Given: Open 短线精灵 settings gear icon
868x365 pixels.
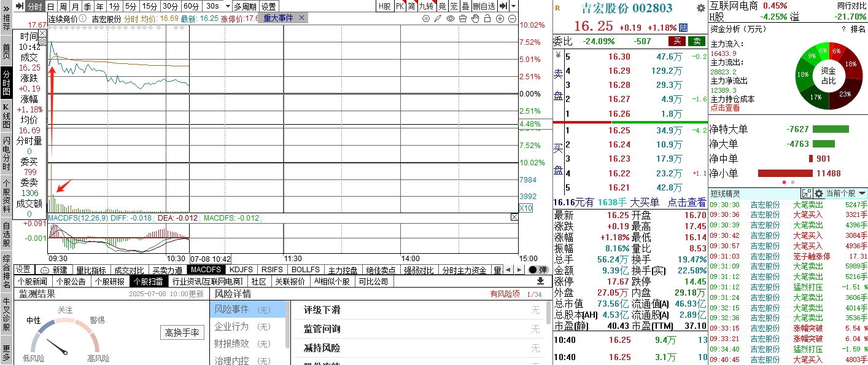Looking at the screenshot, I should [x=818, y=193].
